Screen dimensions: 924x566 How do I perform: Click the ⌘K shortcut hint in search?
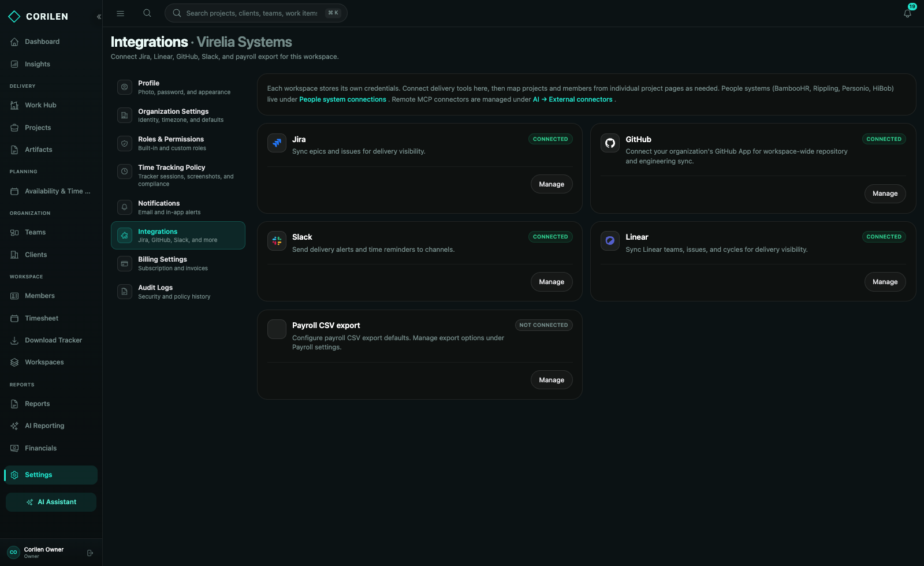pyautogui.click(x=333, y=13)
